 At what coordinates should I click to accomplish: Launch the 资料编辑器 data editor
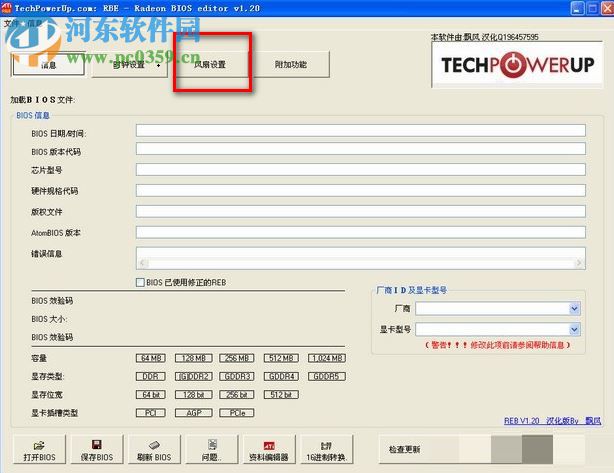269,450
